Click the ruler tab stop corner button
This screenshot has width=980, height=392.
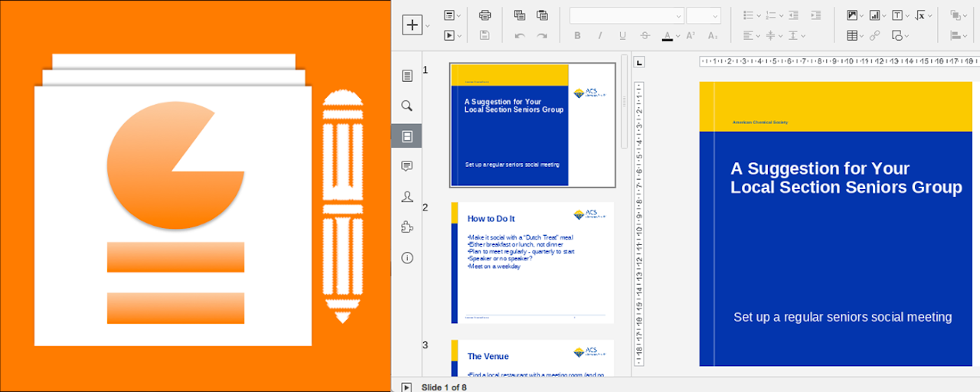[x=639, y=62]
